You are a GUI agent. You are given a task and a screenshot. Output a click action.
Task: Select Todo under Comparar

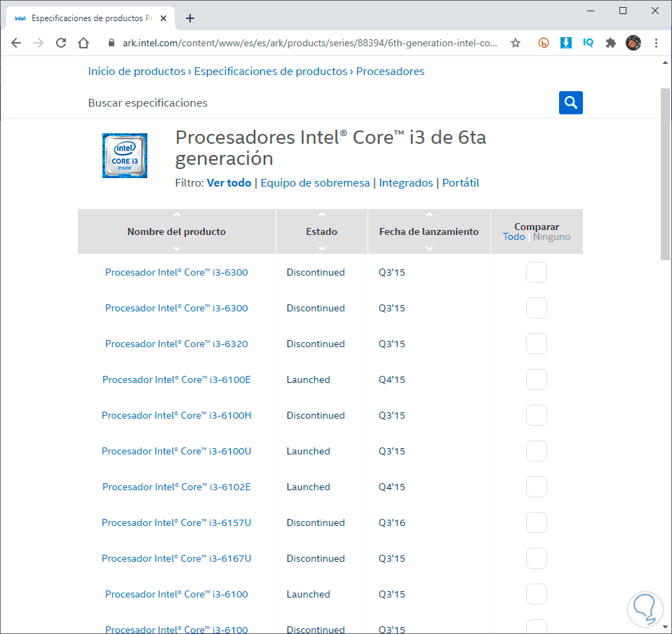tap(513, 236)
